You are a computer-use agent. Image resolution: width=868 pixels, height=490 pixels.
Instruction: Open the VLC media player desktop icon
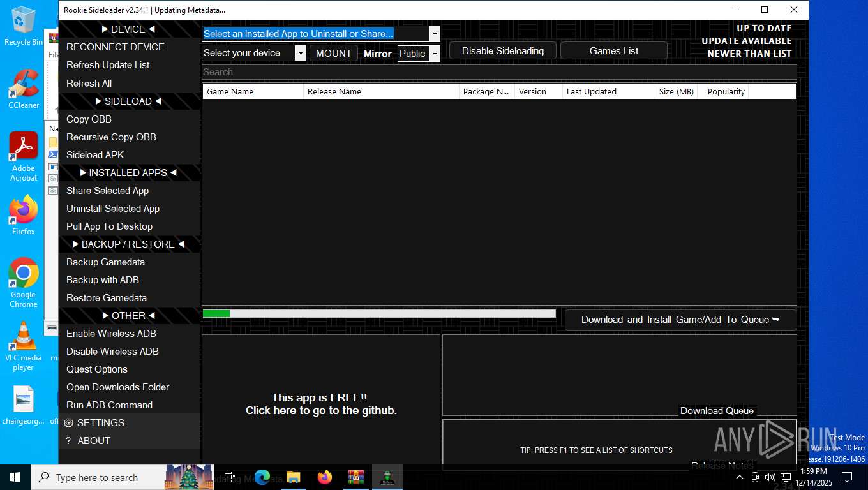click(24, 346)
